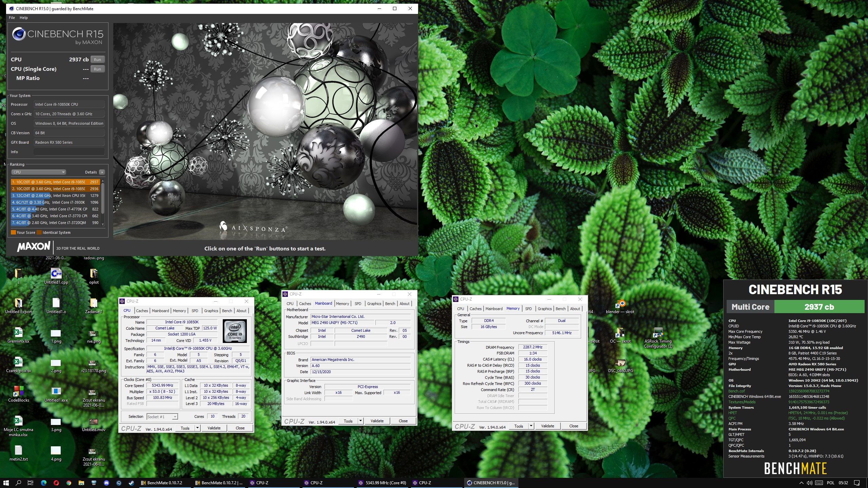Open the POL language indicator
Viewport: 868px width, 488px height.
pos(831,483)
